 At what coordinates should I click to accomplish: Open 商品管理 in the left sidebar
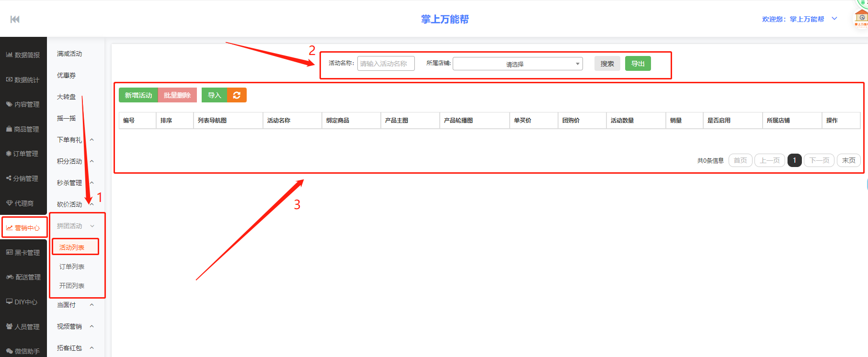pos(23,129)
